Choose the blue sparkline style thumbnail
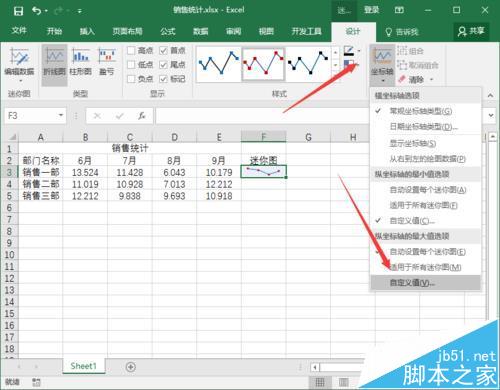This screenshot has height=390, width=500. pyautogui.click(x=219, y=64)
